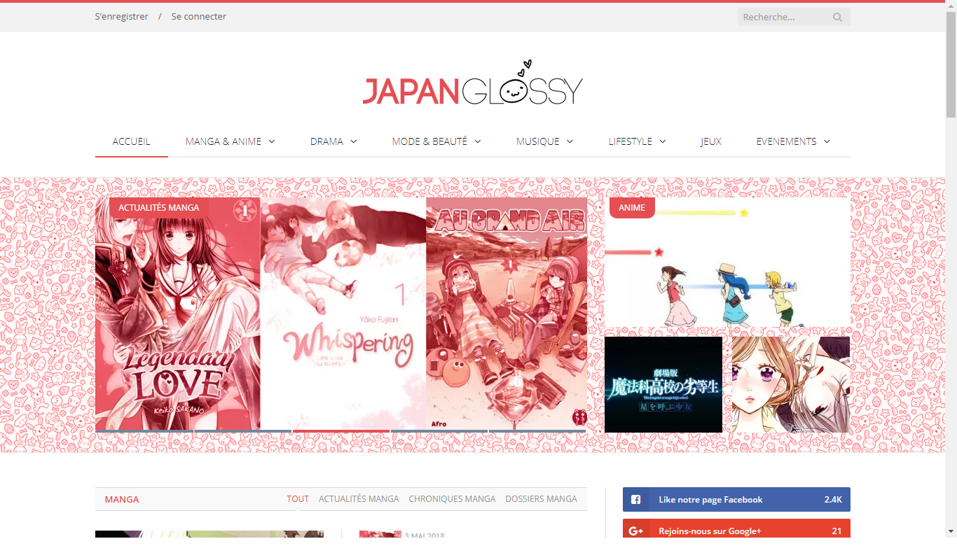
Task: Expand the Drama menu chevron
Action: pyautogui.click(x=353, y=141)
